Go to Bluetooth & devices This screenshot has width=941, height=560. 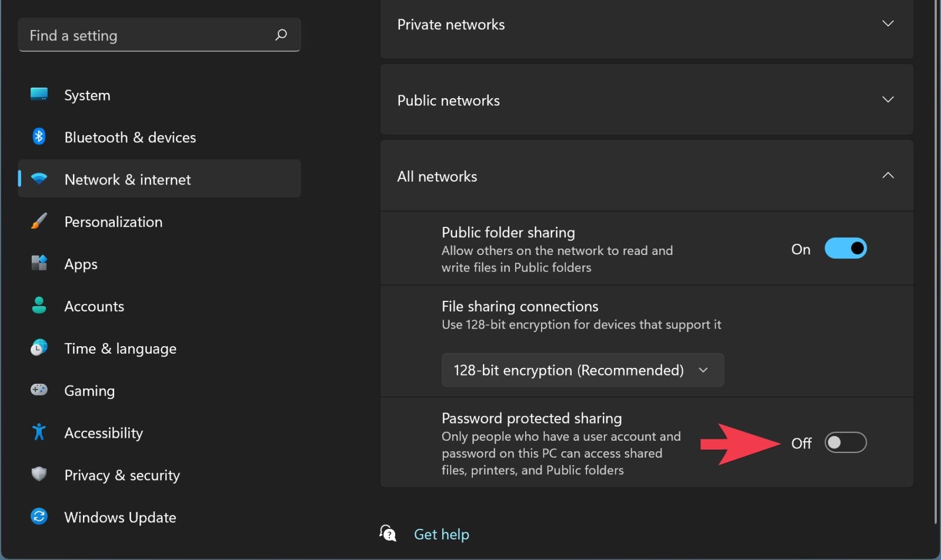(159, 137)
